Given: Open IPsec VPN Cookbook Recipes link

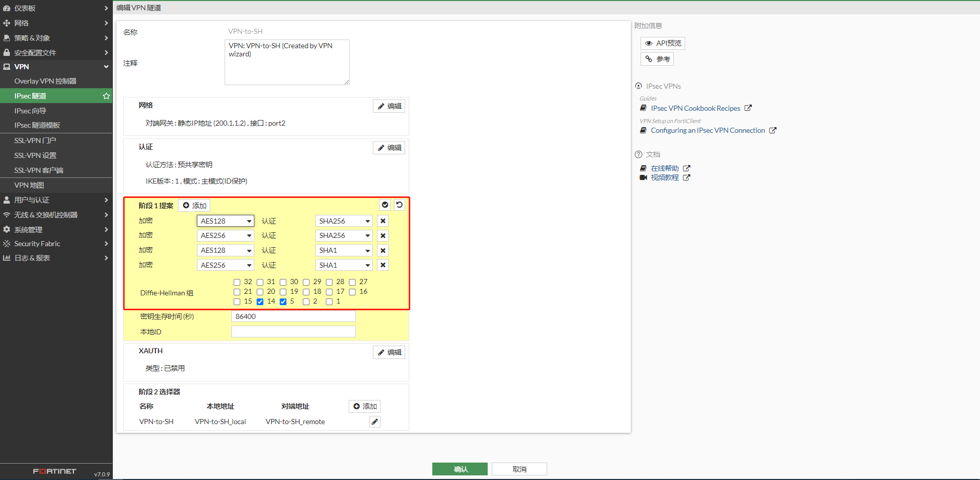Looking at the screenshot, I should [695, 108].
